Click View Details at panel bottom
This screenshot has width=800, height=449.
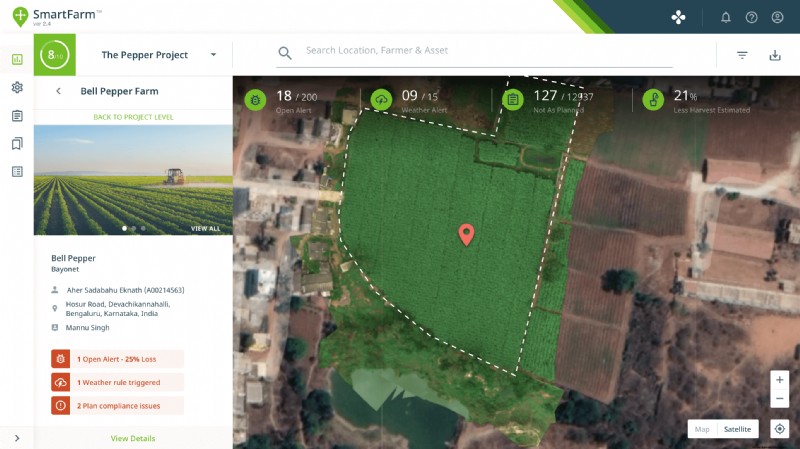[133, 438]
